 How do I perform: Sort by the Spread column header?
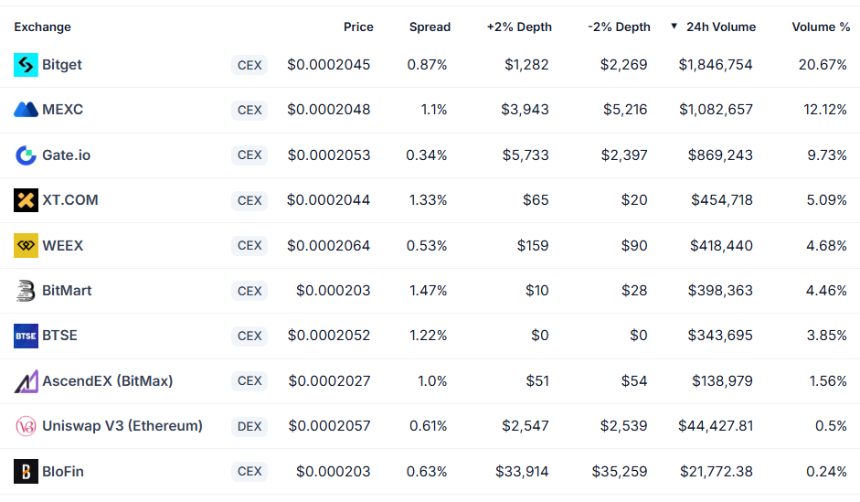pos(429,27)
